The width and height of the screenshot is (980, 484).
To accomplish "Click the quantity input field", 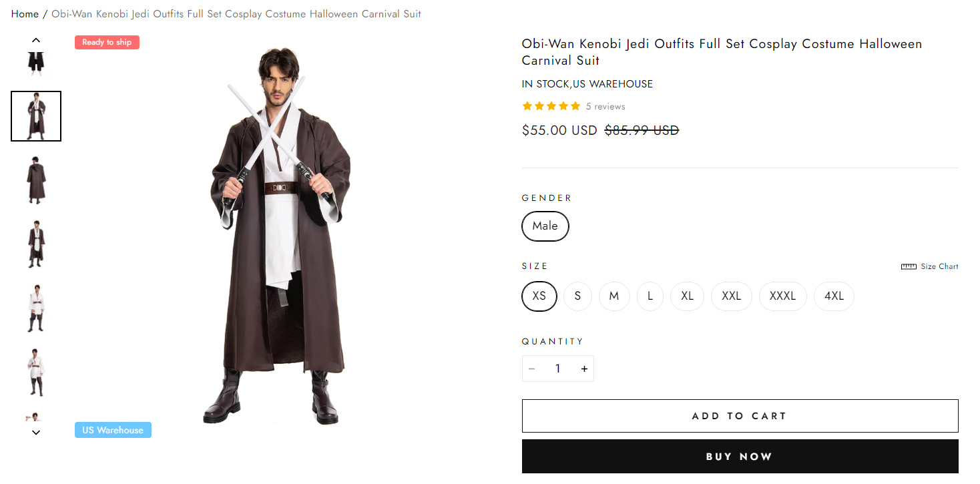I will click(557, 369).
